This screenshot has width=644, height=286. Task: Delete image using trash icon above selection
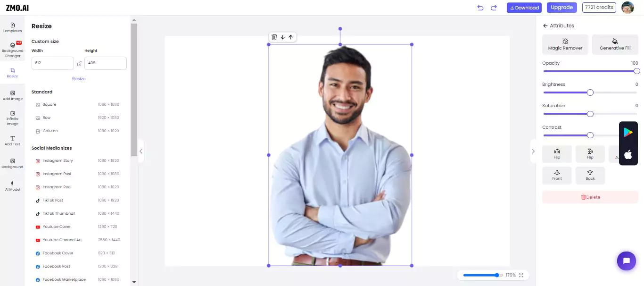click(274, 37)
